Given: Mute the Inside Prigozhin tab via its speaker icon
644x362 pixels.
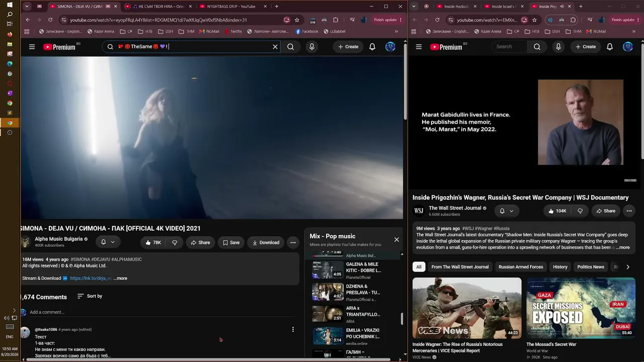Looking at the screenshot, I should (561, 7).
